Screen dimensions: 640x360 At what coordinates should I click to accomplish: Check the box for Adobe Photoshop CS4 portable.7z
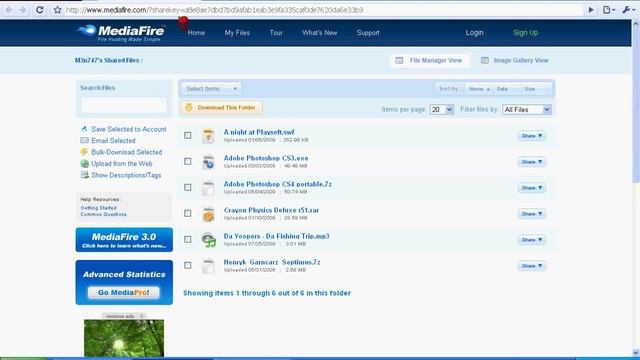pyautogui.click(x=187, y=187)
